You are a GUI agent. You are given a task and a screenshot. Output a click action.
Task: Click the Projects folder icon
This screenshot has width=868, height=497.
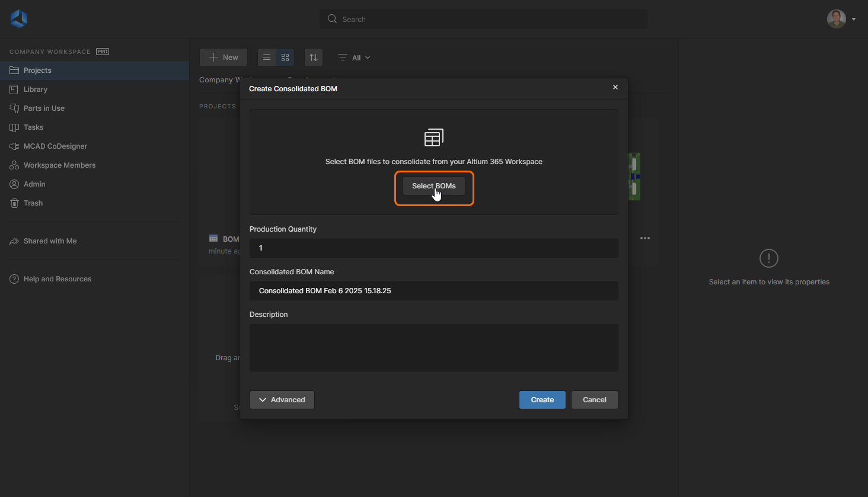coord(14,70)
